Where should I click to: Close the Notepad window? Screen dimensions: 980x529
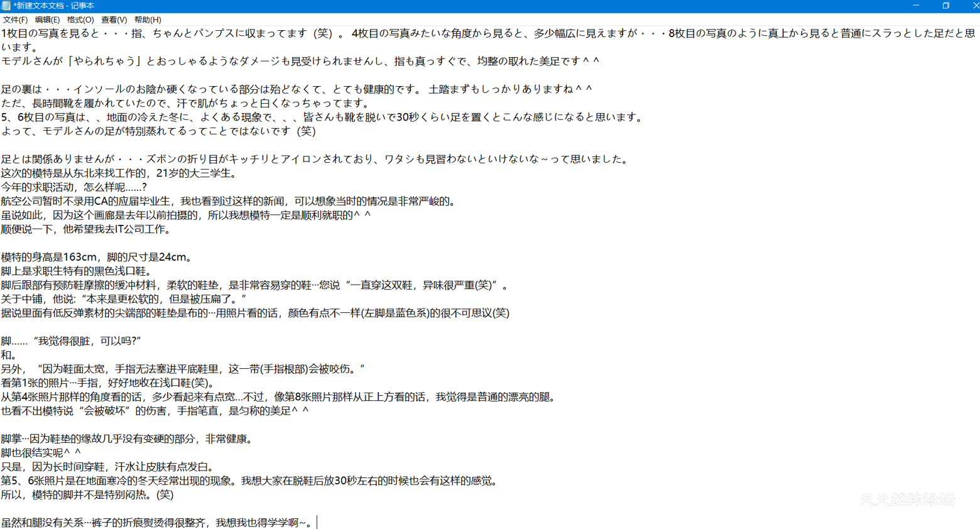974,6
